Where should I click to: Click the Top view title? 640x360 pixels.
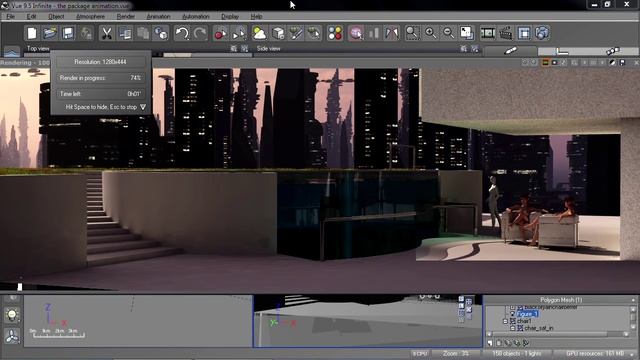[38, 49]
